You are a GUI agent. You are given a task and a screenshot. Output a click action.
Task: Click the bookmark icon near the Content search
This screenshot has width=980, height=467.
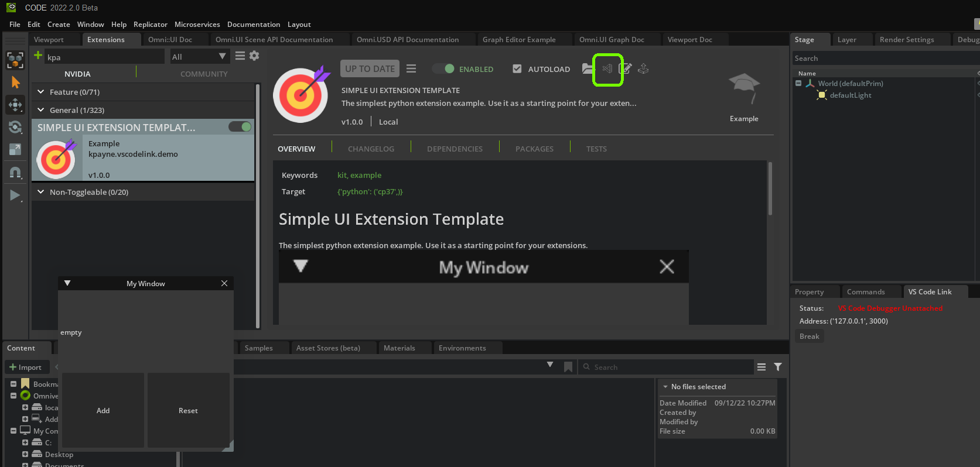pyautogui.click(x=568, y=367)
